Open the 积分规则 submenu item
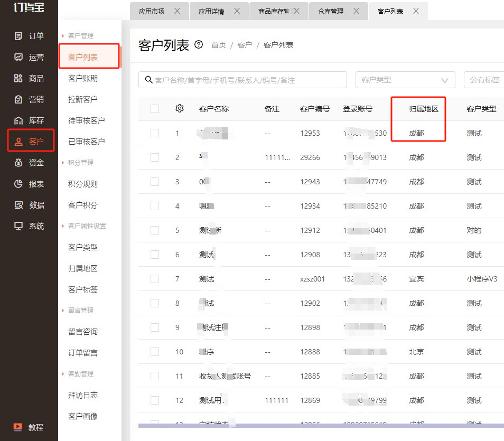 click(83, 184)
